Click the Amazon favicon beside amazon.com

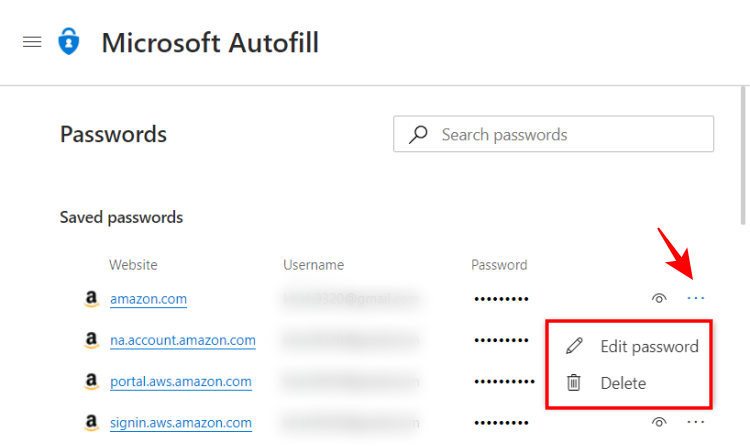click(91, 298)
